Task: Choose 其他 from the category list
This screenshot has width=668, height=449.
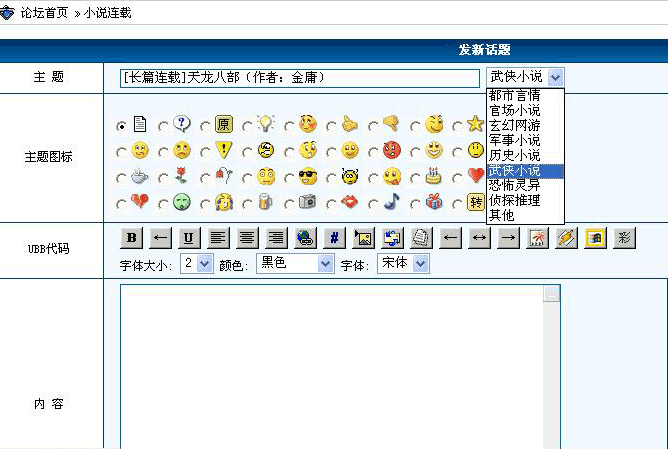Action: tap(525, 215)
